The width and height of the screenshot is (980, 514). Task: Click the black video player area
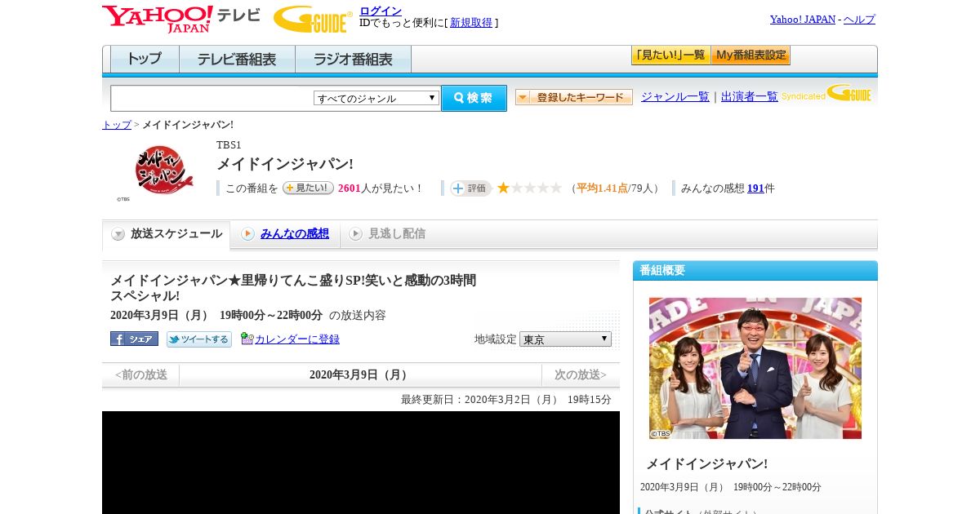(x=361, y=463)
